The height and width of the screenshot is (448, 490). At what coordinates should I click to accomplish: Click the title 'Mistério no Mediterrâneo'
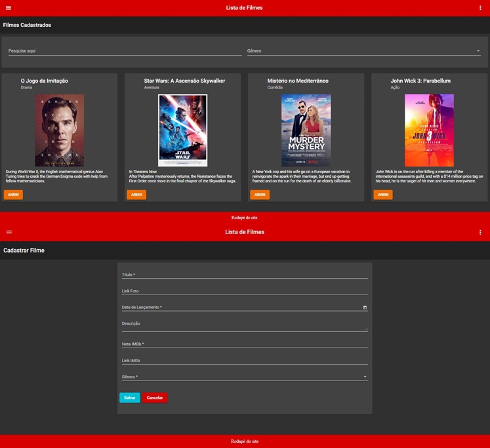pyautogui.click(x=298, y=81)
